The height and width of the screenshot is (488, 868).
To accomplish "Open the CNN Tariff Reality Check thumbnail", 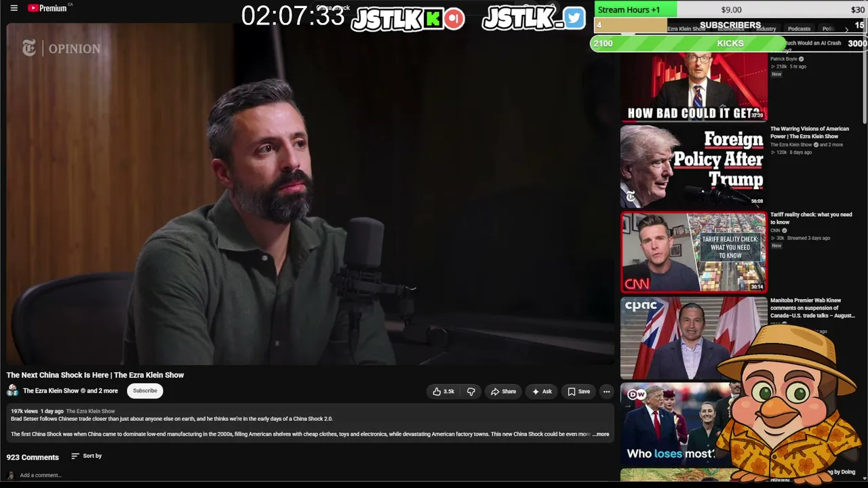I will [694, 252].
